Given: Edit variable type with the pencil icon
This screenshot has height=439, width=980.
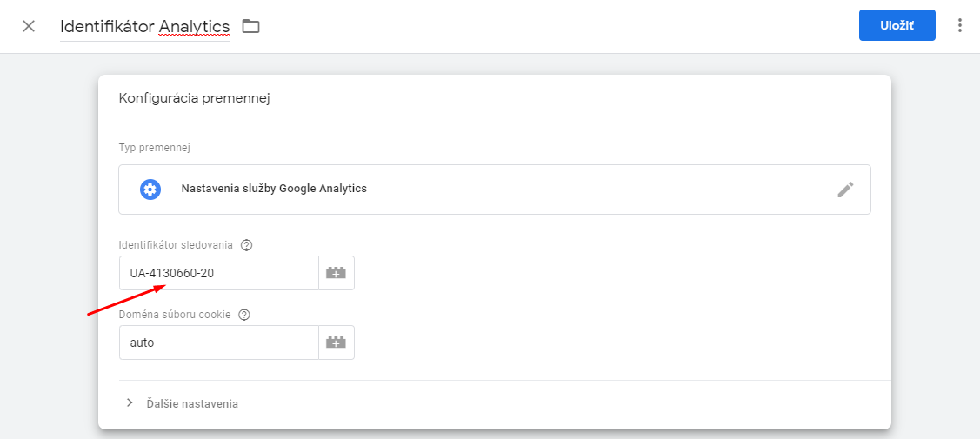Looking at the screenshot, I should [845, 190].
